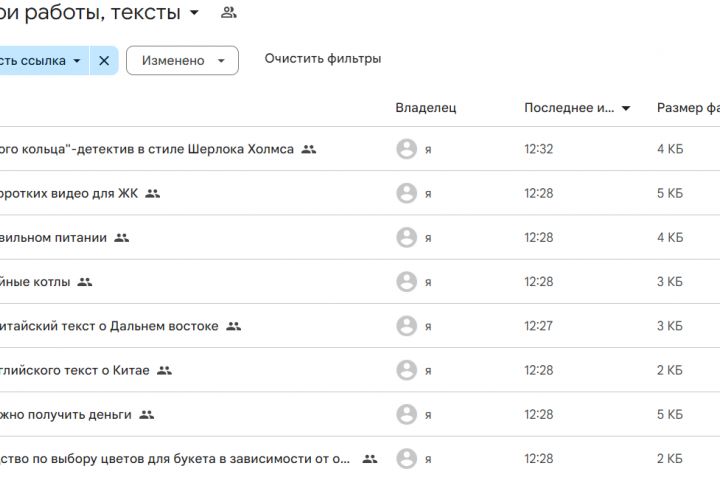This screenshot has height=480, width=720.
Task: Click shared icon next to видео для ЖК
Action: pos(152,193)
